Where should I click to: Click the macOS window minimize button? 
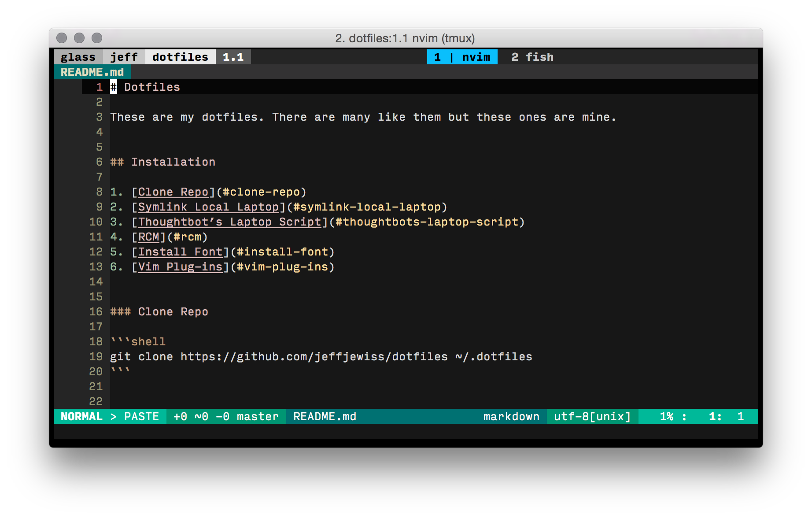coord(79,38)
